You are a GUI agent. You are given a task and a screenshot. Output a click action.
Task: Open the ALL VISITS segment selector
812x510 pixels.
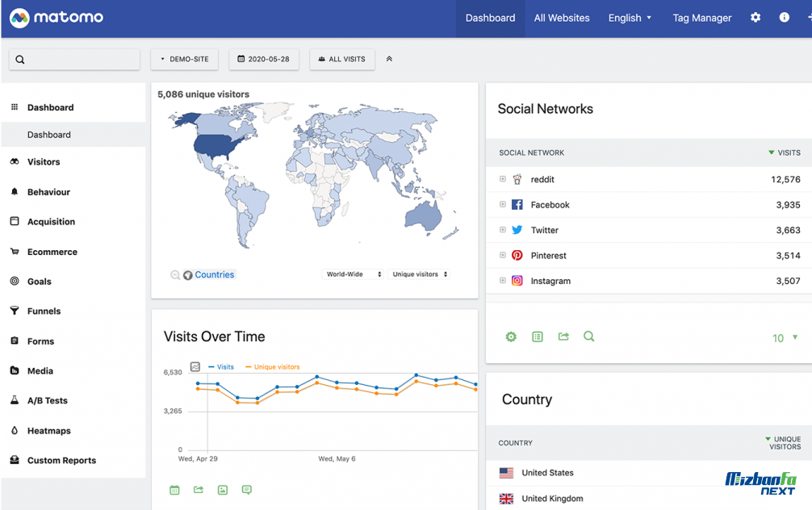(341, 59)
